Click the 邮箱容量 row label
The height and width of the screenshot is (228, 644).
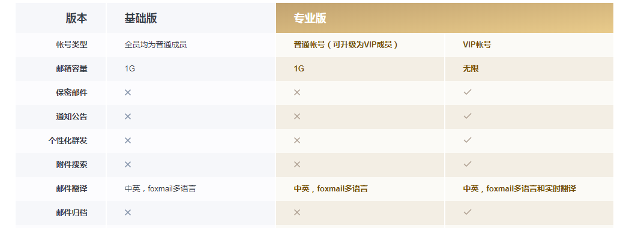pos(72,68)
